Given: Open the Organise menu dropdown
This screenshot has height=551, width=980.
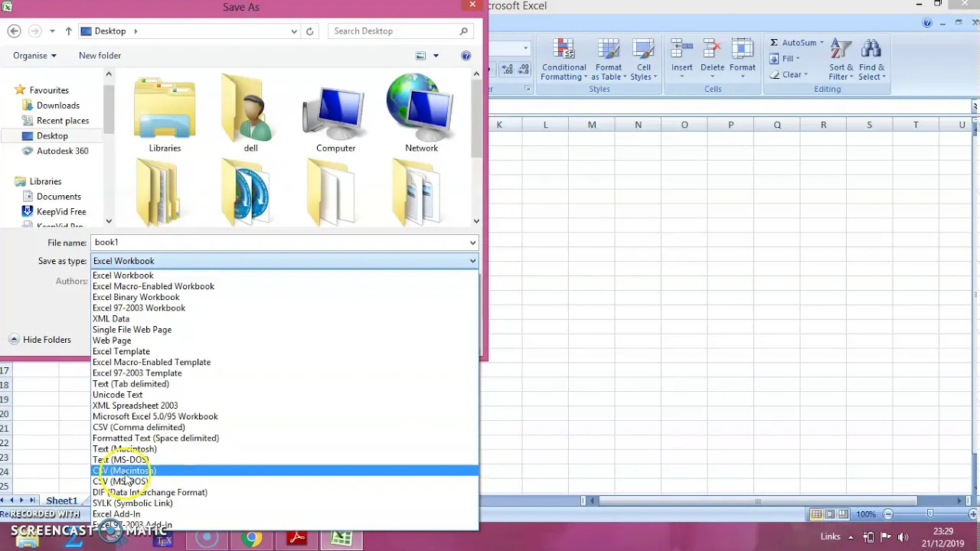Looking at the screenshot, I should 34,56.
